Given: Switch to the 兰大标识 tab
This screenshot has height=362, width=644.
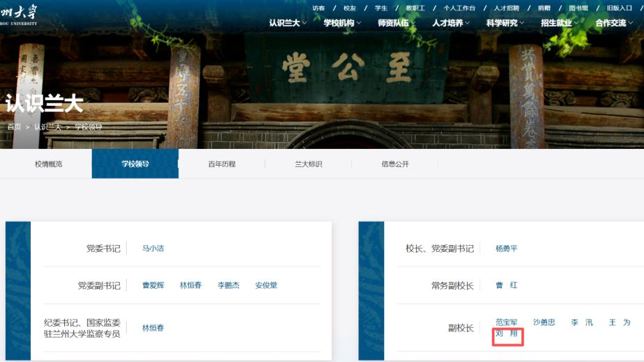Looking at the screenshot, I should click(x=309, y=164).
